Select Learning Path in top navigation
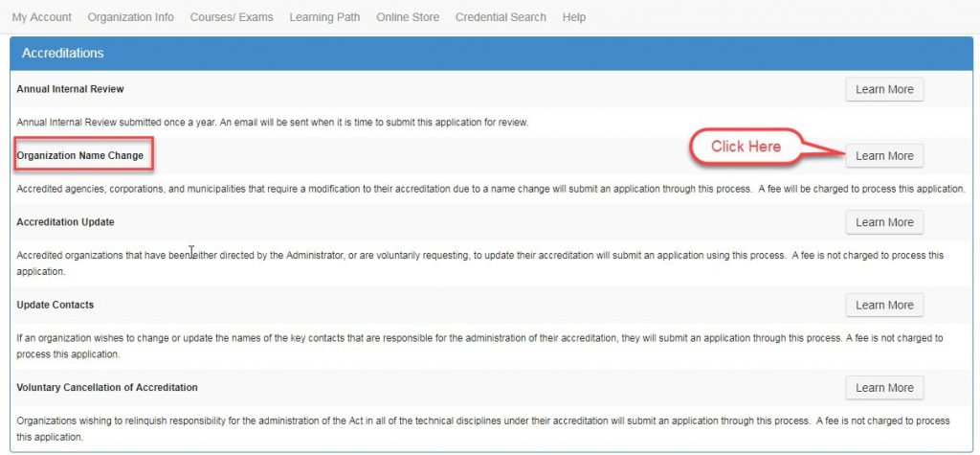Screen dimensions: 980x455 [324, 17]
